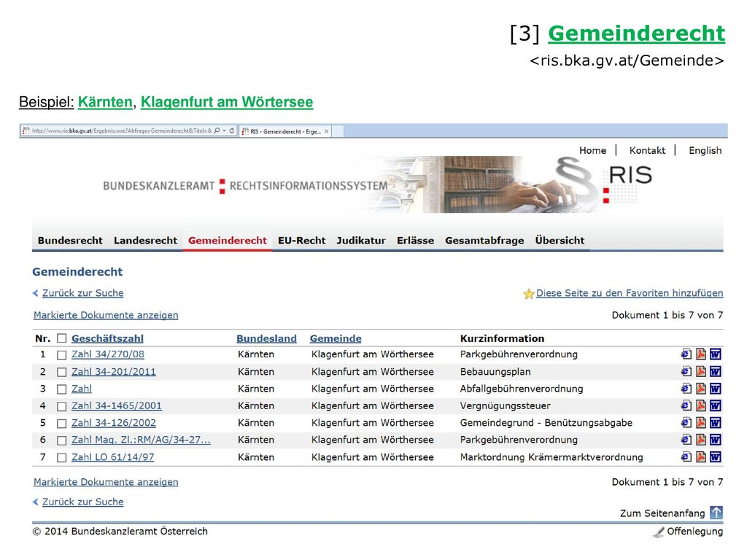Click the Klagenfurt am Wörtersee heading link
747x560 pixels.
[x=227, y=102]
